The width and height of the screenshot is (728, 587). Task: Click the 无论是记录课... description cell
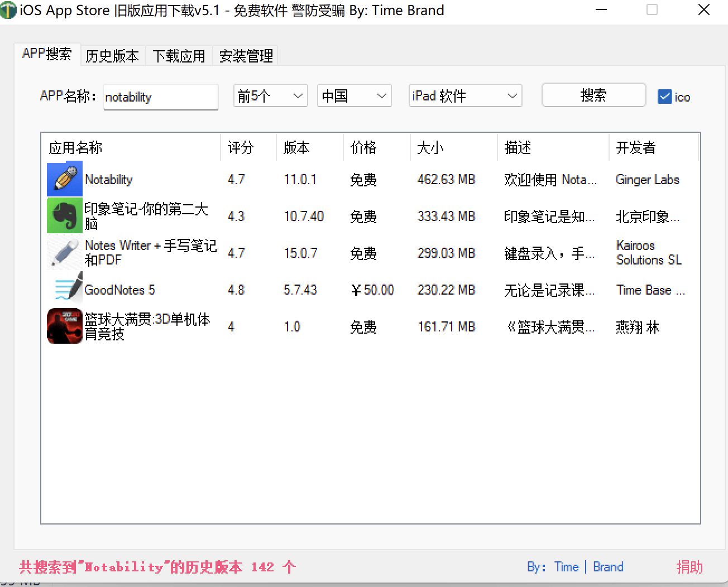[549, 290]
